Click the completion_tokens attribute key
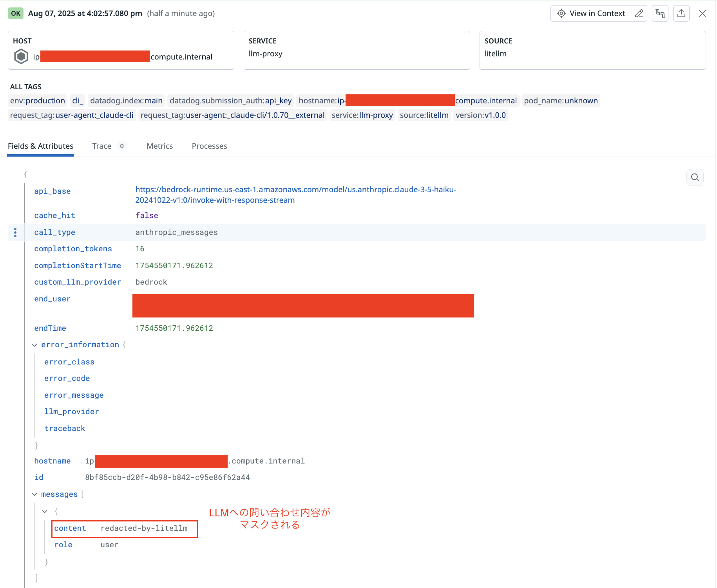The width and height of the screenshot is (717, 588). click(x=73, y=249)
